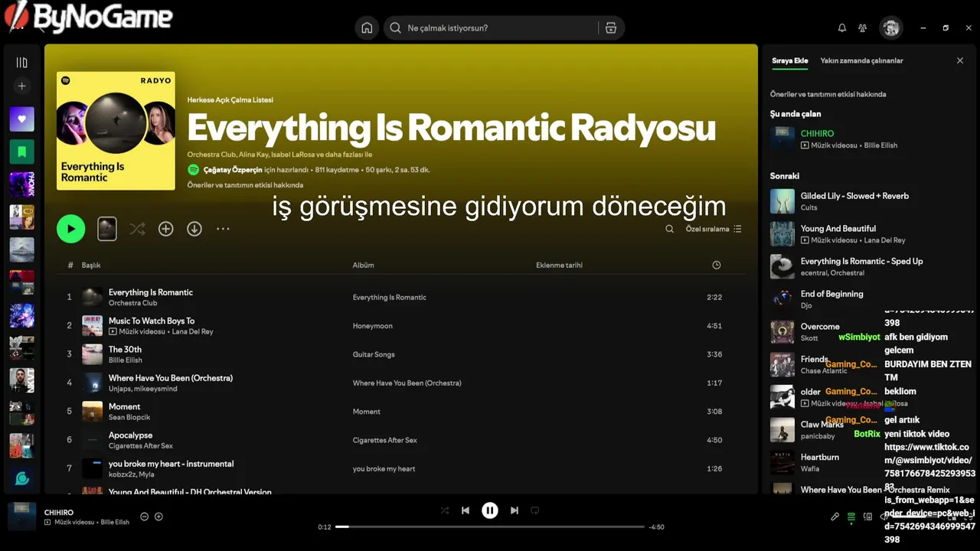This screenshot has width=980, height=551.
Task: Add CHIHIRO to playlist with plus icon
Action: 158,517
